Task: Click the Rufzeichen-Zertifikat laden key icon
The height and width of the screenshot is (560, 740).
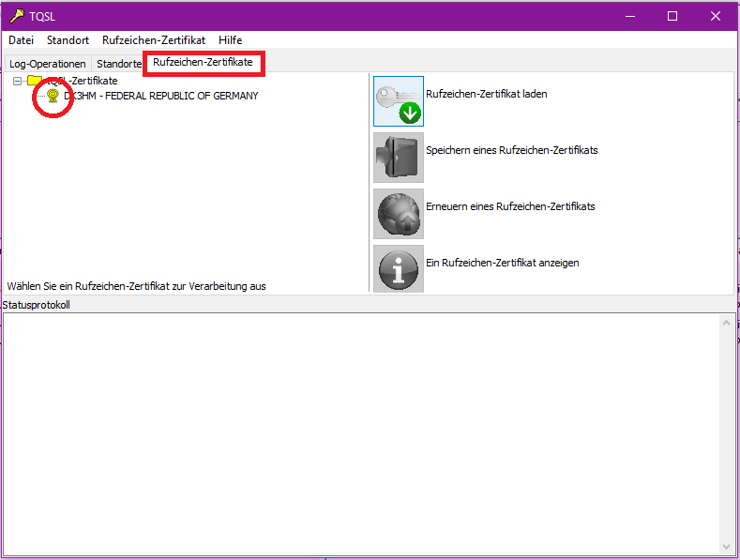Action: click(x=399, y=101)
